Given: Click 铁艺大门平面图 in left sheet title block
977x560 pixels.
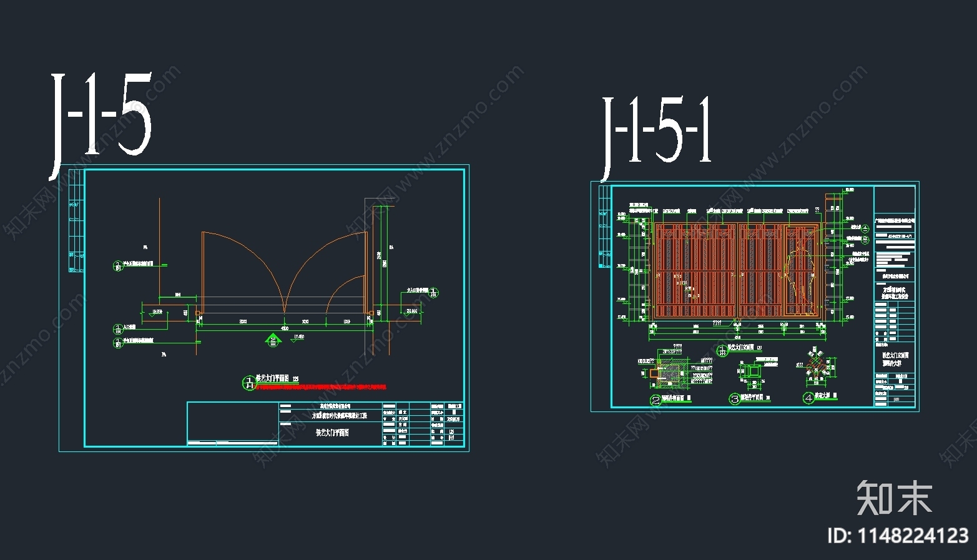Looking at the screenshot, I should pos(332,432).
